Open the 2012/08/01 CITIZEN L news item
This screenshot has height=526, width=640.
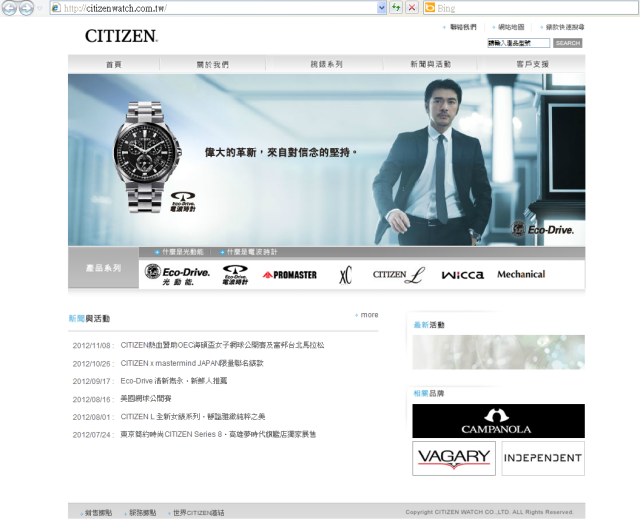point(193,417)
